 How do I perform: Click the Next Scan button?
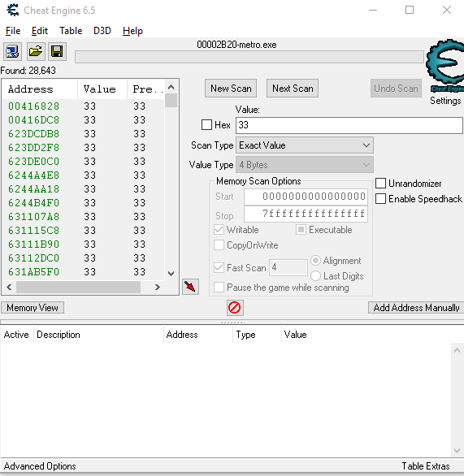click(293, 89)
